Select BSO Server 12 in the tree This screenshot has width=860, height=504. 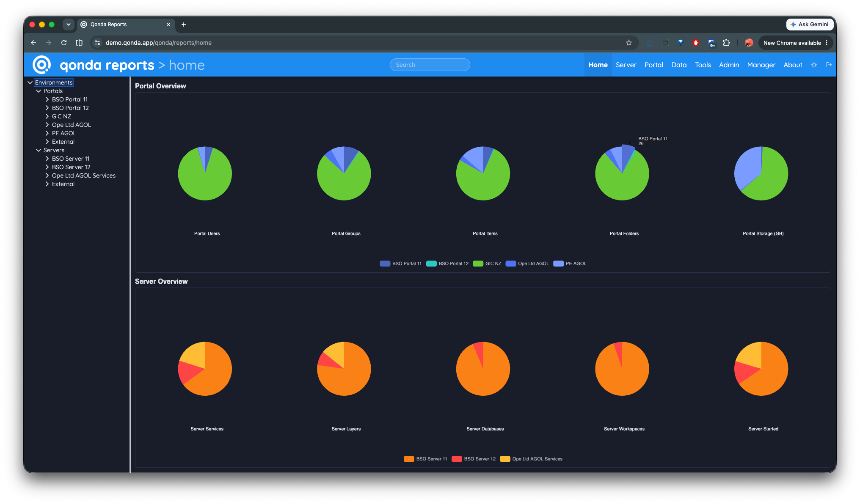click(71, 167)
